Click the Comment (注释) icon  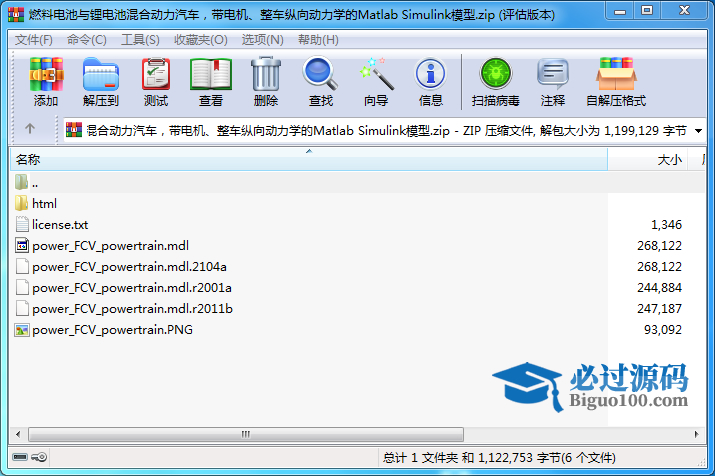coord(553,73)
